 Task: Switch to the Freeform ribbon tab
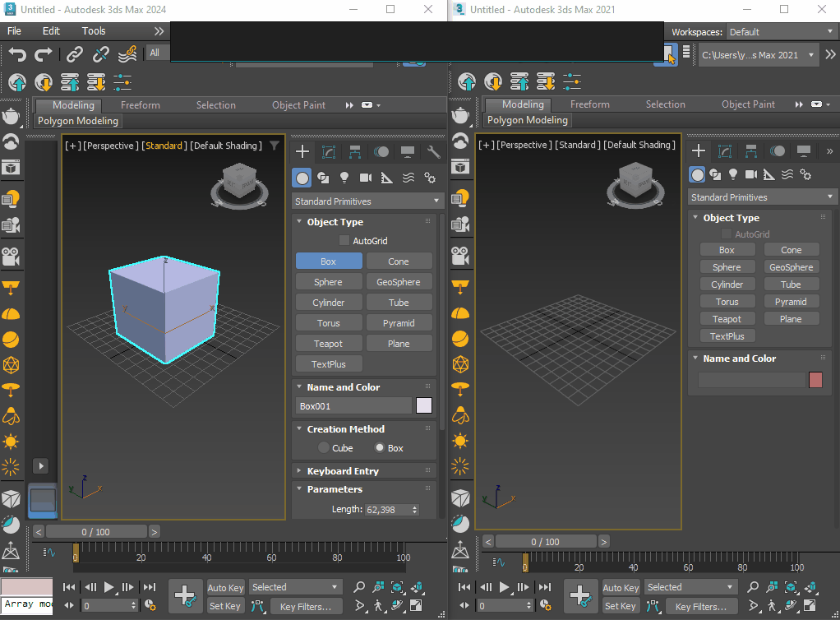point(141,104)
